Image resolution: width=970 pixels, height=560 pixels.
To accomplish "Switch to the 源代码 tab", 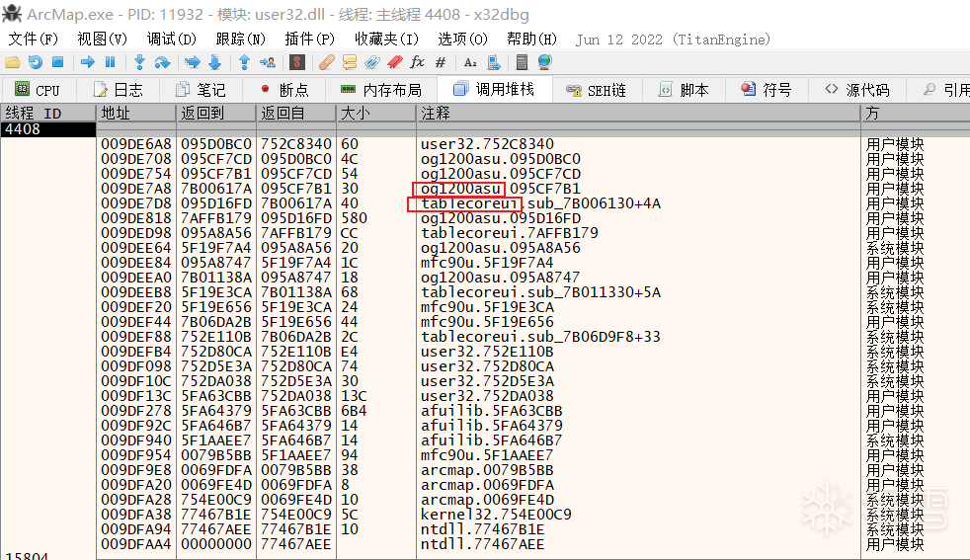I will click(857, 90).
